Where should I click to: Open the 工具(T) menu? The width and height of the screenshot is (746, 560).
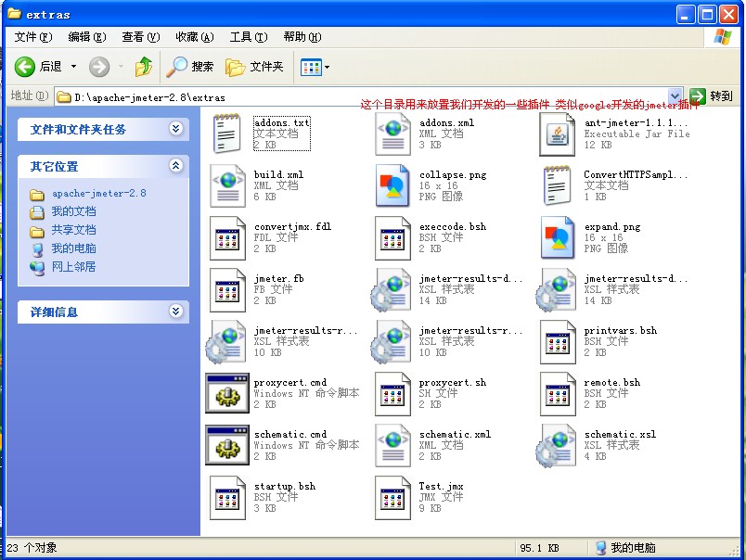tap(249, 36)
